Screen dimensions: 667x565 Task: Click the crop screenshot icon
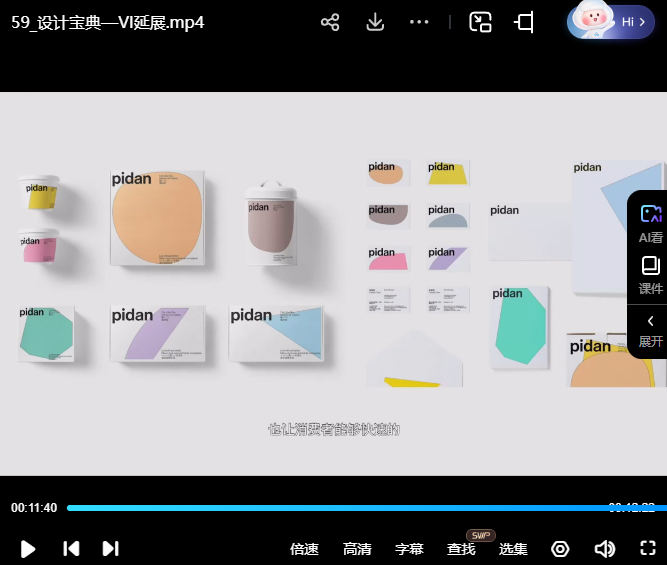[x=525, y=22]
